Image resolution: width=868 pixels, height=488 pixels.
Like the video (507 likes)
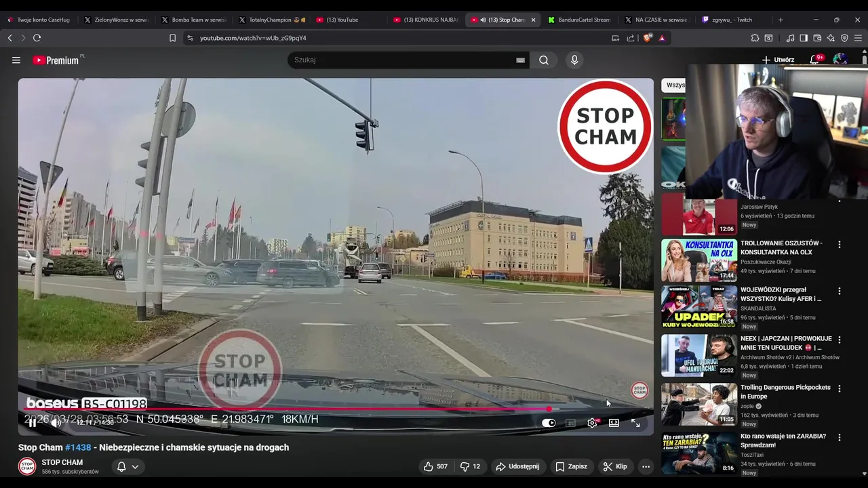point(435,466)
